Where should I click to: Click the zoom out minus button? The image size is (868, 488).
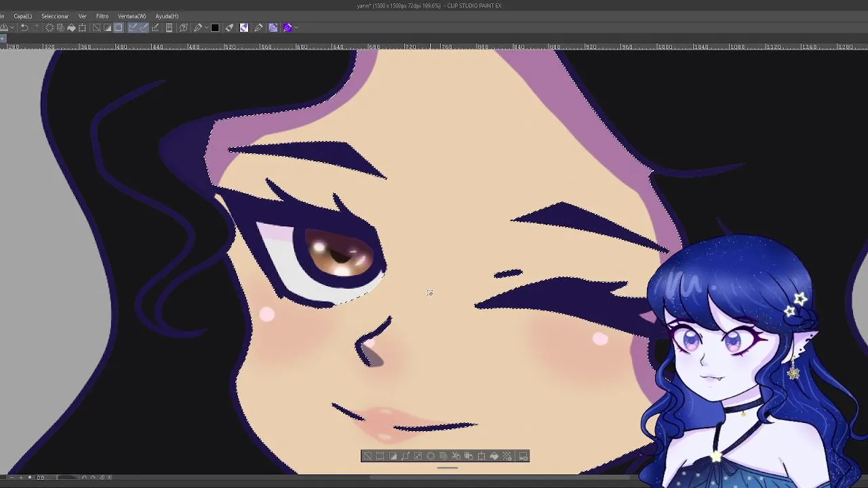click(12, 477)
